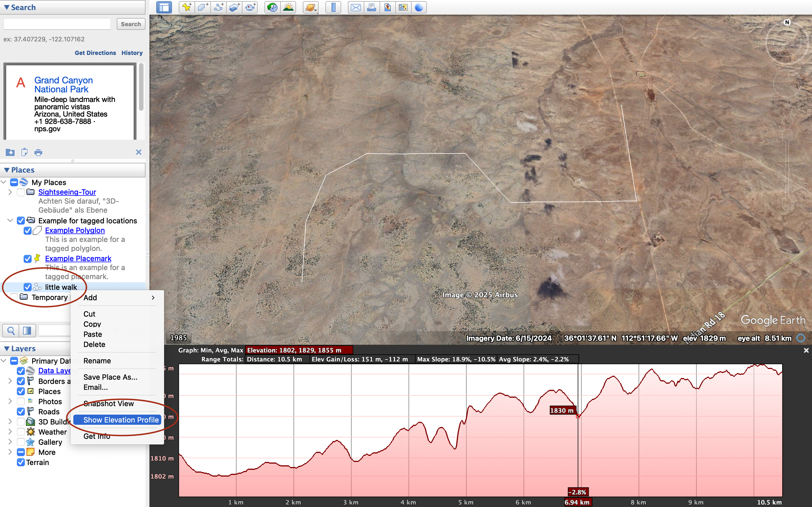Click into the search text field

point(57,24)
